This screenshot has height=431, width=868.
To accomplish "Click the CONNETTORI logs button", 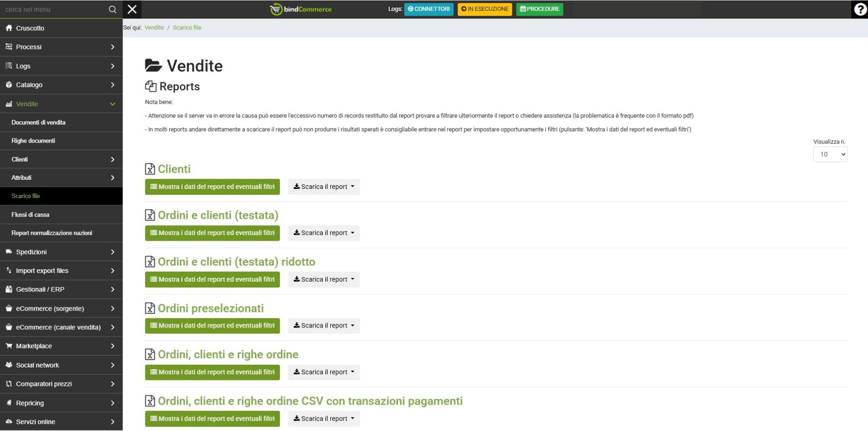I will pyautogui.click(x=429, y=9).
